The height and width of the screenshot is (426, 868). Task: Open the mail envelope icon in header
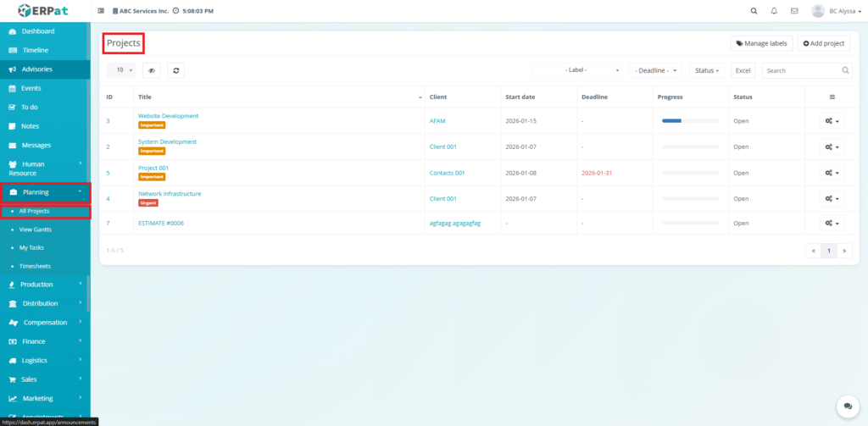pos(794,11)
